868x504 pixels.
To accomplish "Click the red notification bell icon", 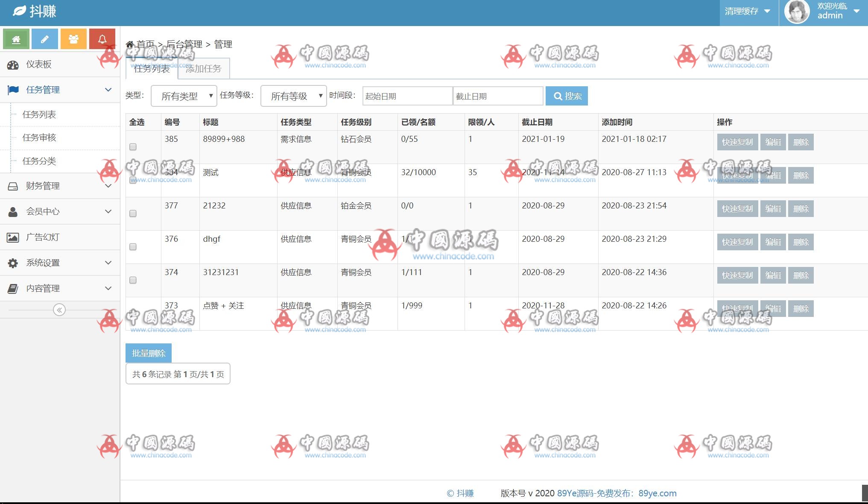I will (102, 38).
